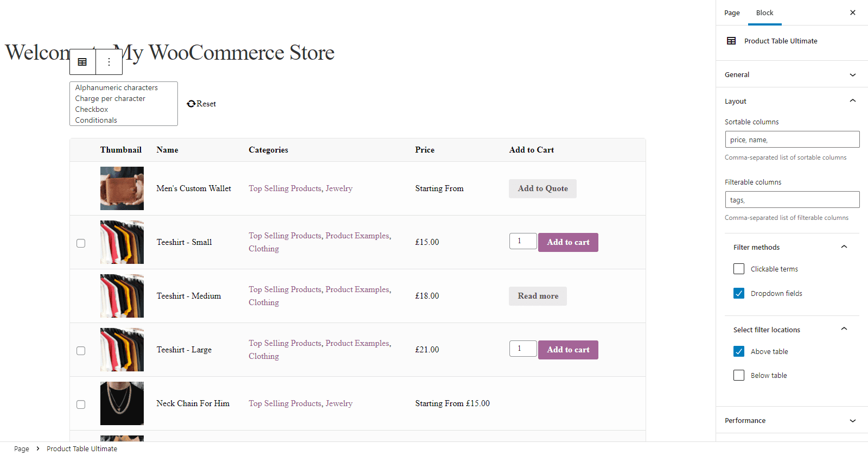Viewport: 868px width, 455px height.
Task: Click the Reset filter link
Action: [x=201, y=104]
